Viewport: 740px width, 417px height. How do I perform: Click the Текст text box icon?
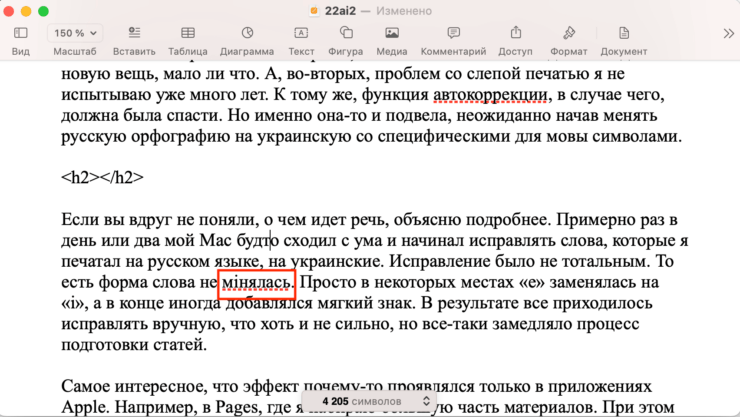[x=301, y=33]
